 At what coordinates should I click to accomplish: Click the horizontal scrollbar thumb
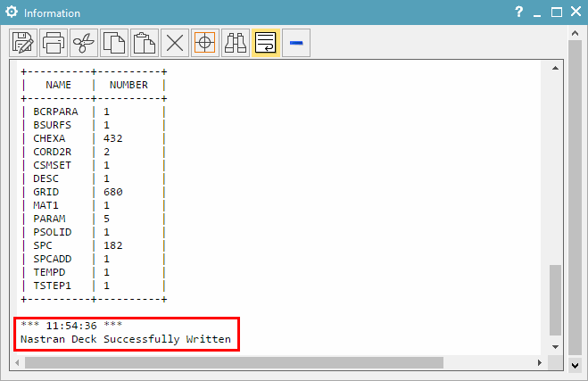[234, 362]
